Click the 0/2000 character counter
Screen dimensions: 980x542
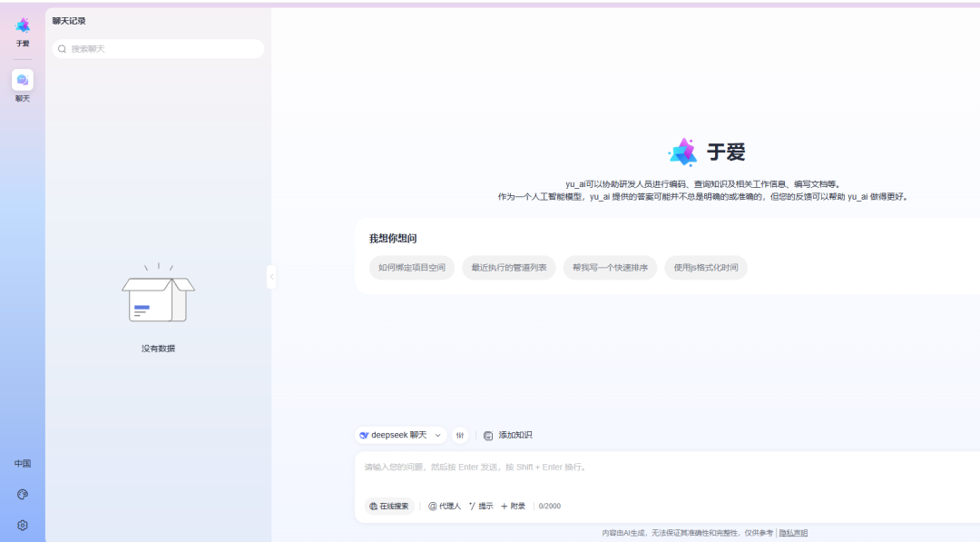click(549, 506)
